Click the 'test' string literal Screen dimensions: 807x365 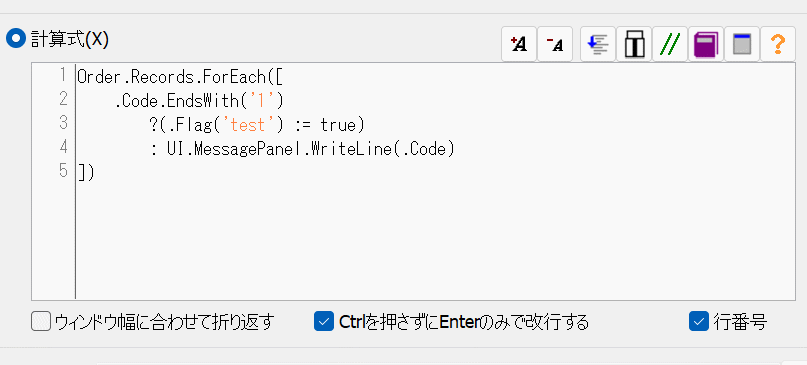(245, 125)
